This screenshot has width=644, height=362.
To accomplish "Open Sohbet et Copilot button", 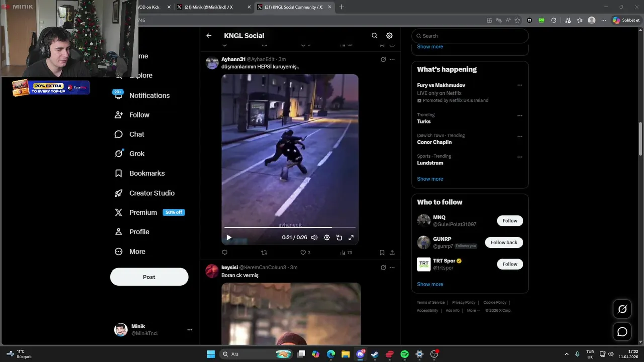I will click(626, 20).
